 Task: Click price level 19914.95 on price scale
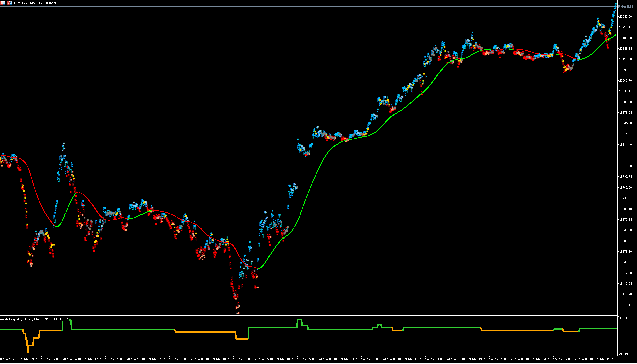pyautogui.click(x=625, y=134)
